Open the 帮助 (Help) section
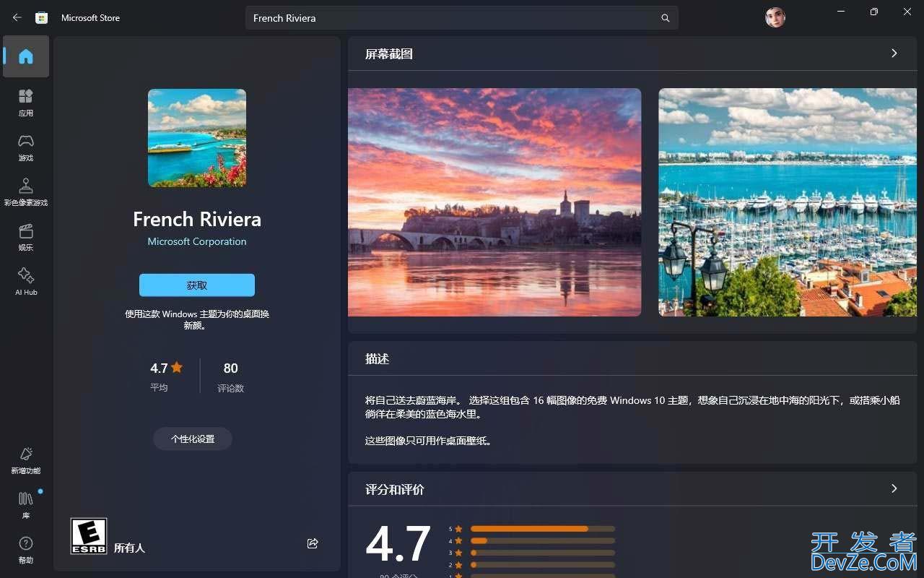Viewport: 924px width, 578px height. (x=26, y=550)
